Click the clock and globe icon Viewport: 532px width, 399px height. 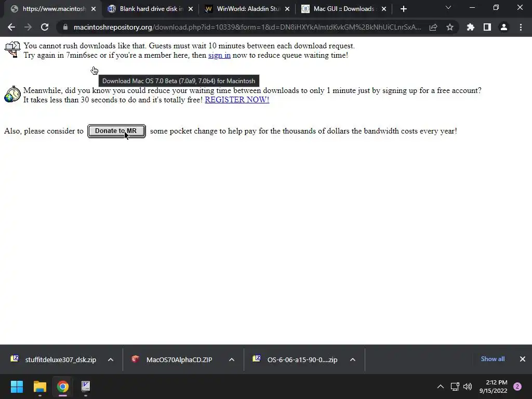pyautogui.click(x=12, y=94)
